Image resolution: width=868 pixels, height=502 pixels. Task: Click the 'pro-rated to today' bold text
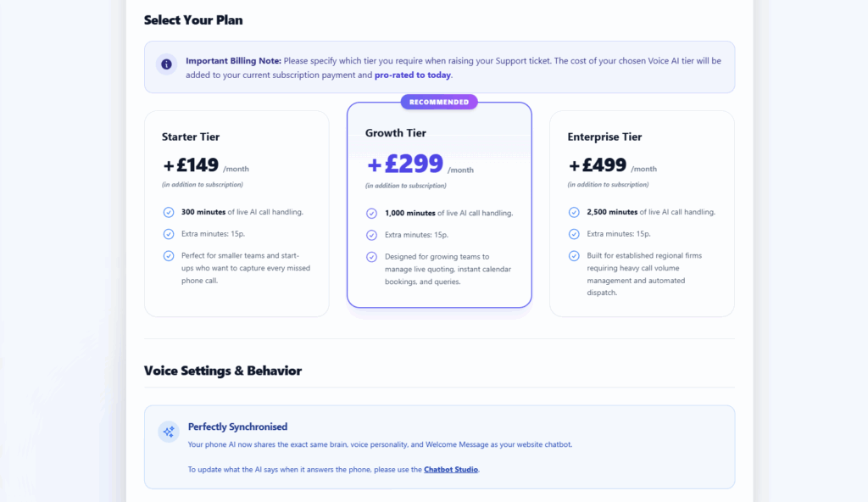[x=415, y=75]
